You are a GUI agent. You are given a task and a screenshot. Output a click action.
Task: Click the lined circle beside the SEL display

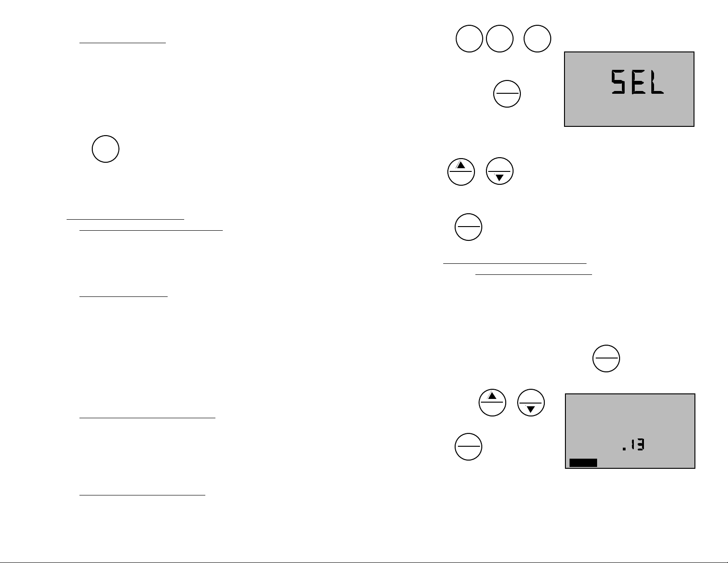(507, 94)
